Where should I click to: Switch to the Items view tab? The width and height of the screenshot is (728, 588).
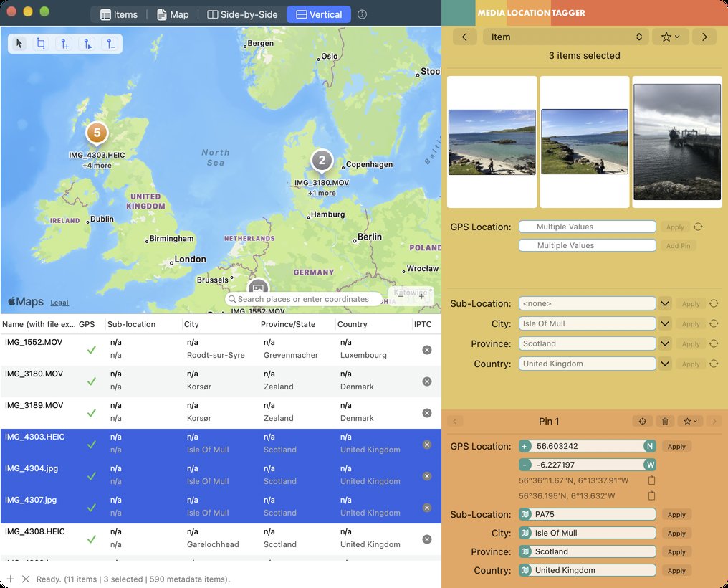(119, 14)
